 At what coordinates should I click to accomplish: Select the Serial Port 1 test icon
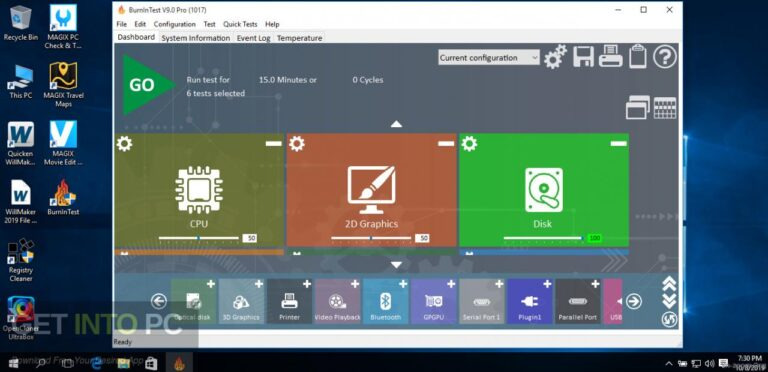pyautogui.click(x=481, y=301)
